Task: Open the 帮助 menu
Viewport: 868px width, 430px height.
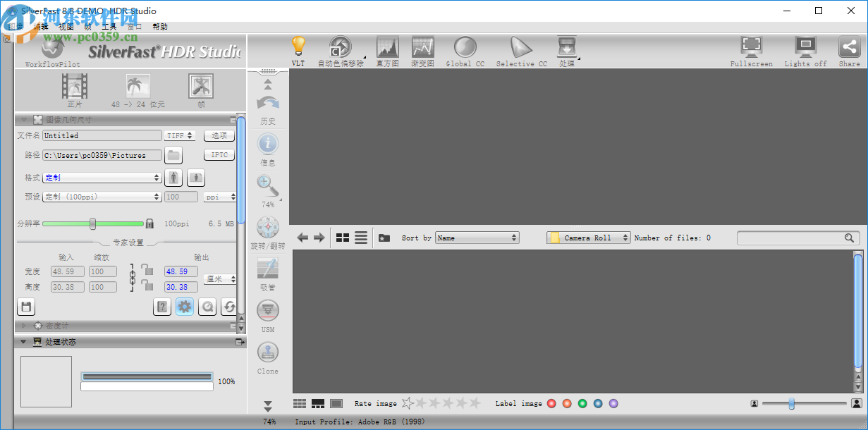Action: coord(160,27)
